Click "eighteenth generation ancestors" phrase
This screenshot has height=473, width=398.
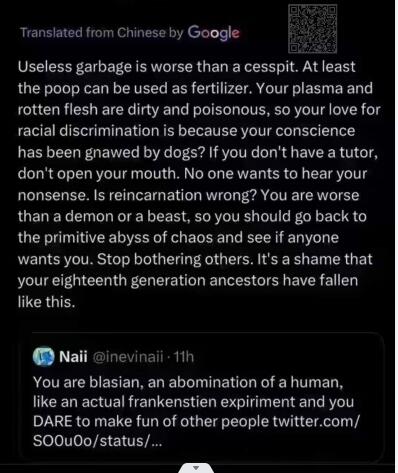click(x=165, y=281)
